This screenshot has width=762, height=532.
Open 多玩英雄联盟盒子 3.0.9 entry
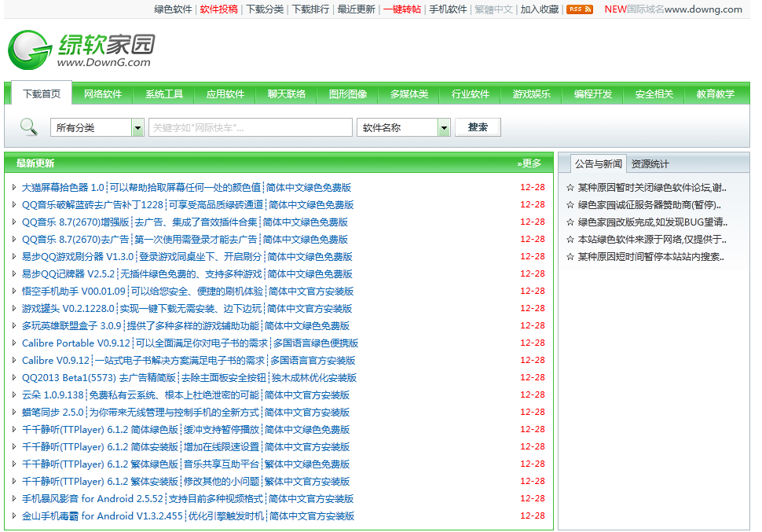pyautogui.click(x=185, y=325)
